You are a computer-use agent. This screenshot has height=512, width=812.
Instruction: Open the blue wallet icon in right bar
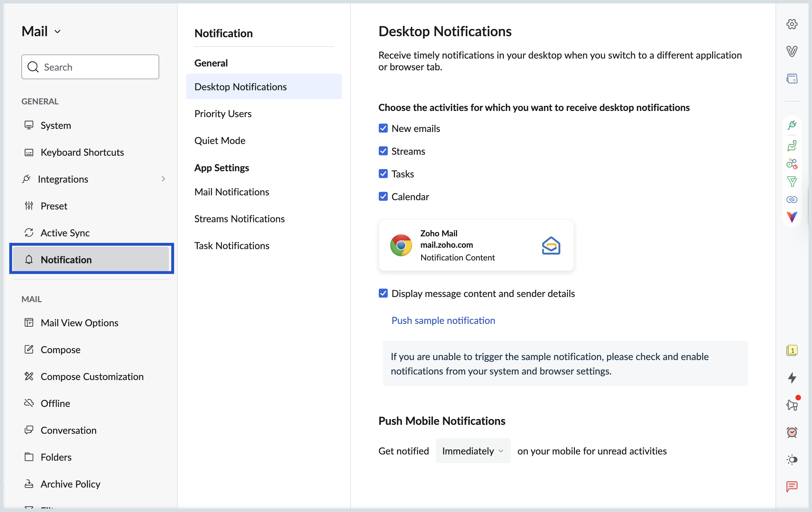pos(792,79)
